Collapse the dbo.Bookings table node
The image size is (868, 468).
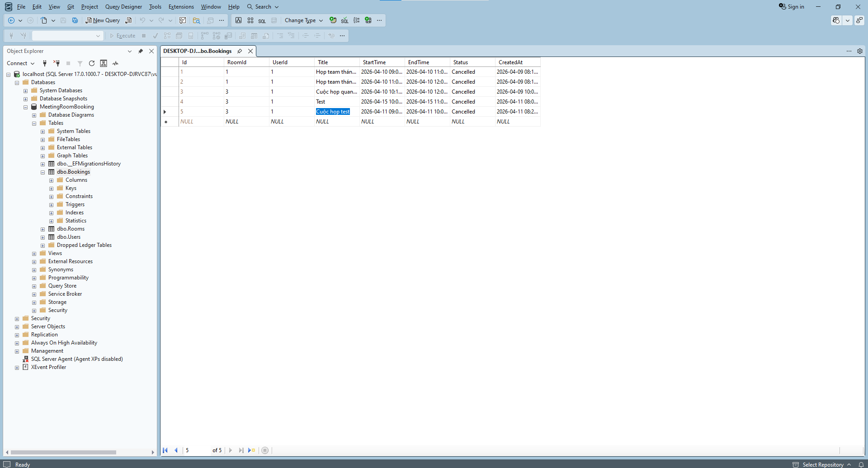click(x=43, y=172)
